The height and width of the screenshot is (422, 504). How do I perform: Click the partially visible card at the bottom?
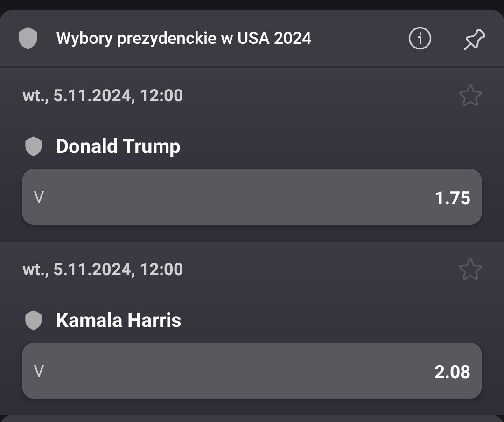point(252,418)
